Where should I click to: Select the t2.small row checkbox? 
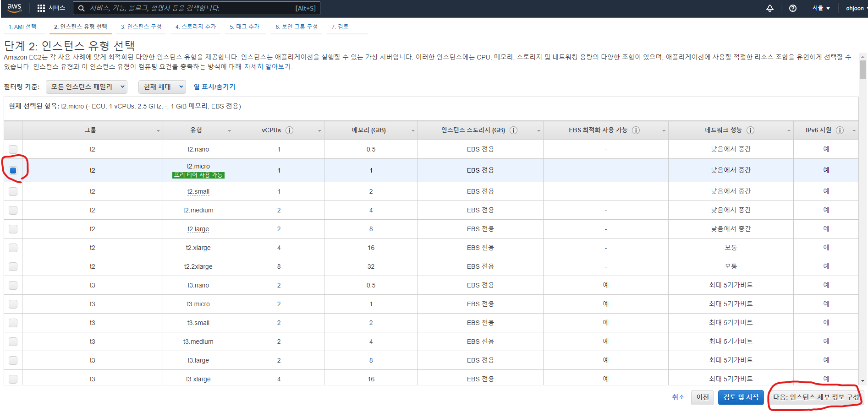[x=13, y=191]
